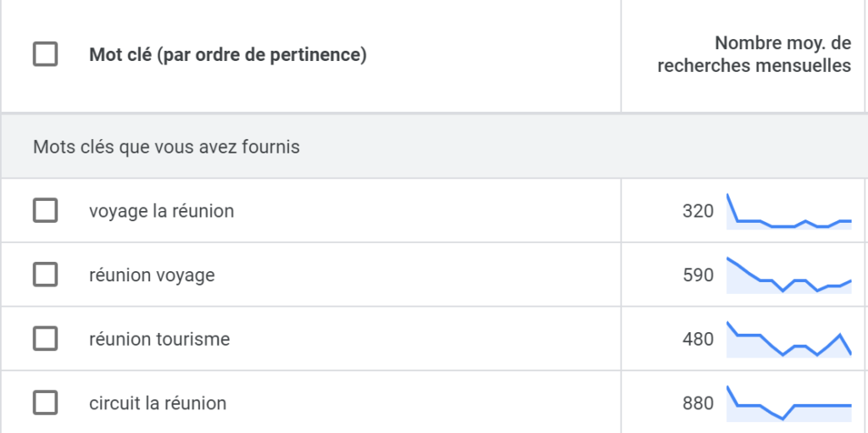This screenshot has height=433, width=868.
Task: Click the réunion voyage keyword text
Action: click(152, 275)
